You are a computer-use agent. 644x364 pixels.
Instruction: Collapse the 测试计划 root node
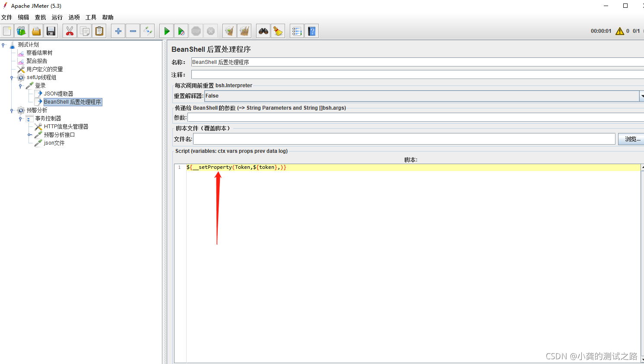(x=3, y=45)
